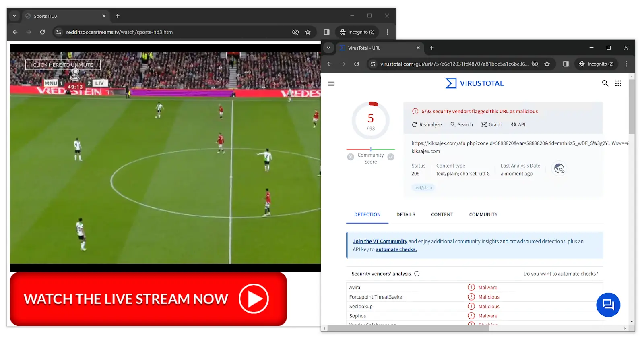Click the globe link icon next to Last Analysis Date
The image size is (644, 340).
[x=559, y=168]
